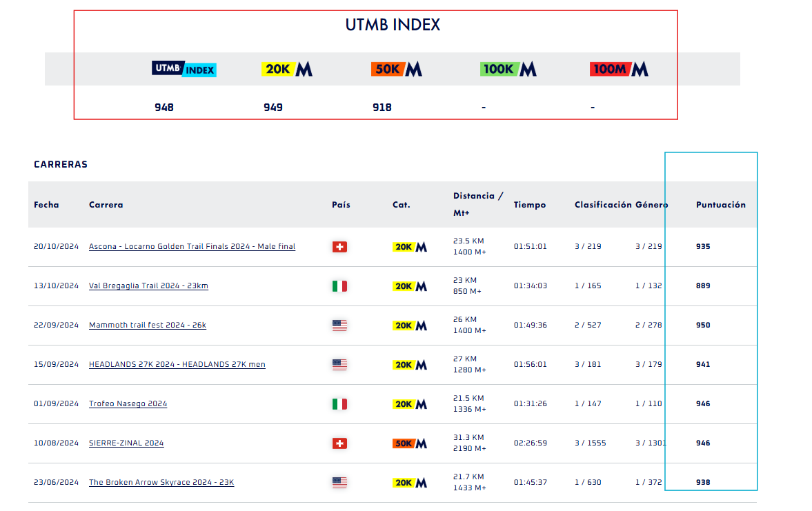The image size is (812, 511).
Task: Select the green 100K category icon
Action: pos(508,68)
